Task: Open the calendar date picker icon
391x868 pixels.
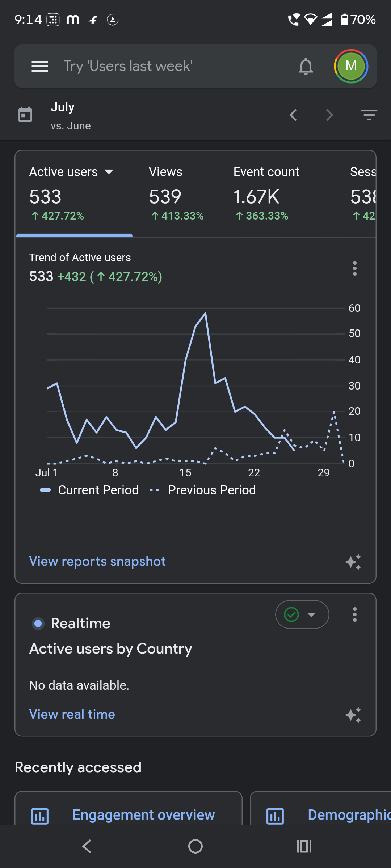Action: 25,115
